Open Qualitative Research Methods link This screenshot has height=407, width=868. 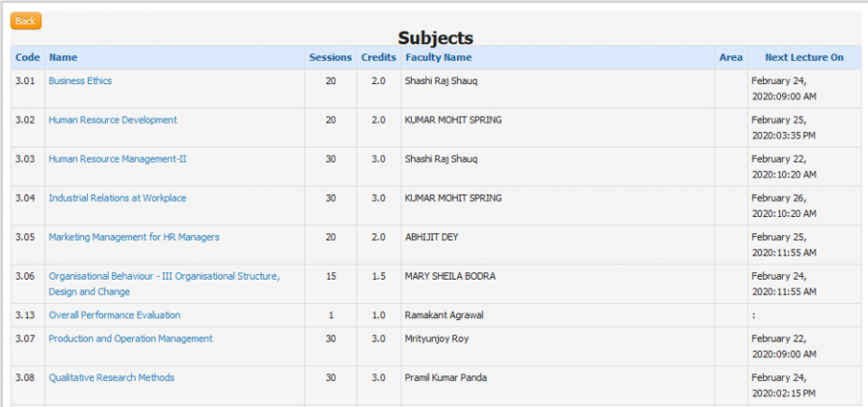point(111,378)
